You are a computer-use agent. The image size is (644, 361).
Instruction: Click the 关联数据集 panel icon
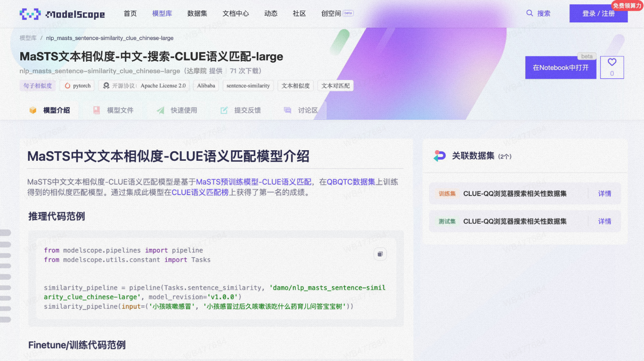[x=439, y=155]
